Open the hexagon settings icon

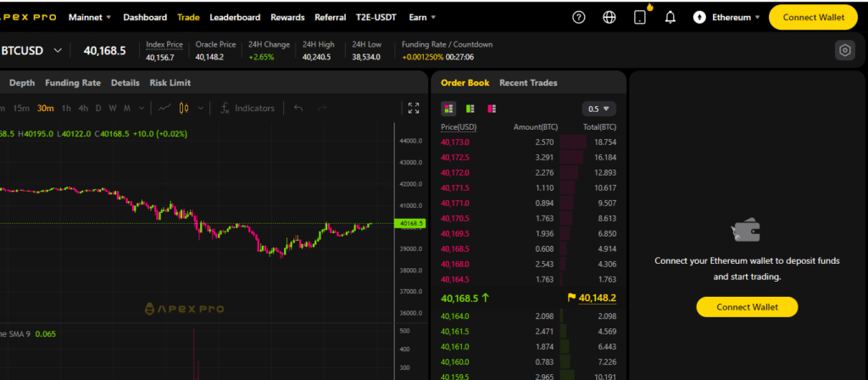(845, 50)
